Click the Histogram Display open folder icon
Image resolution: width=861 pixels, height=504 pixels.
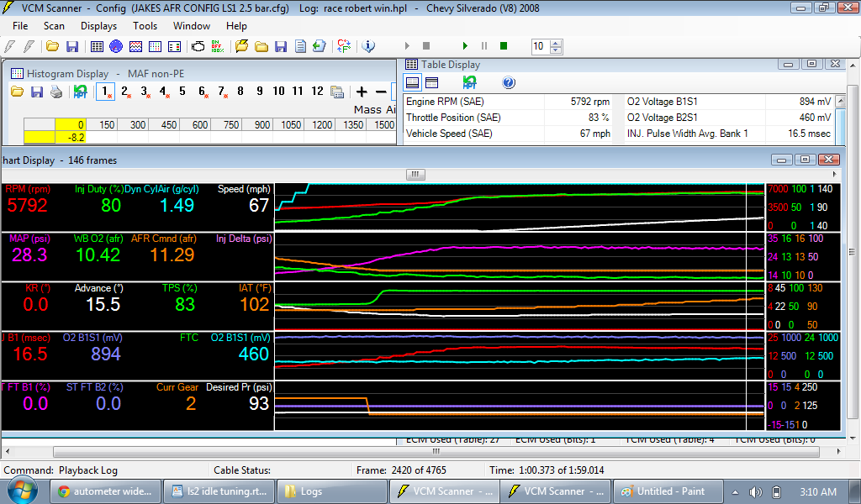click(17, 92)
